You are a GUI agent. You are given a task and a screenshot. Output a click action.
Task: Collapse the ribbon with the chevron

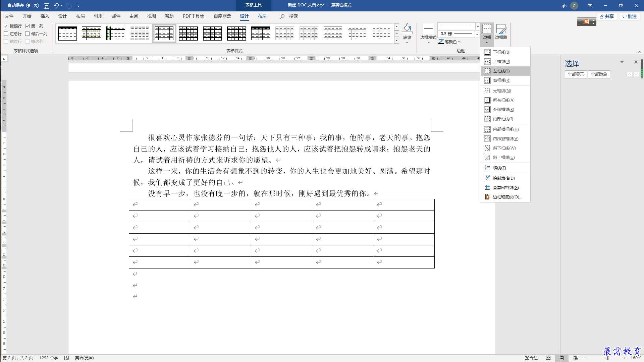point(639,52)
